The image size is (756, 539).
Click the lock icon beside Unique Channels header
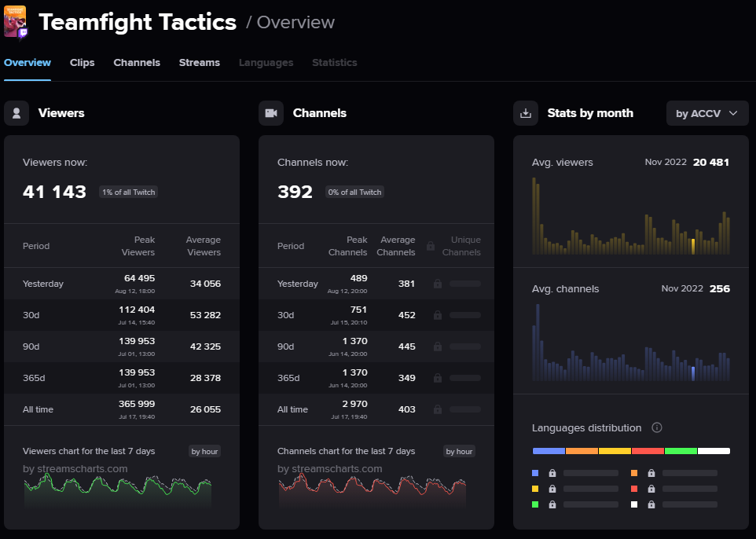click(431, 246)
